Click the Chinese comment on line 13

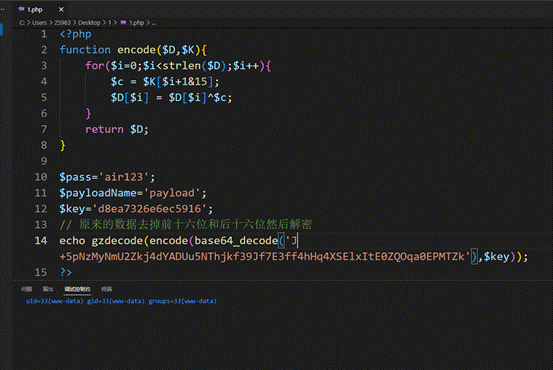(186, 225)
